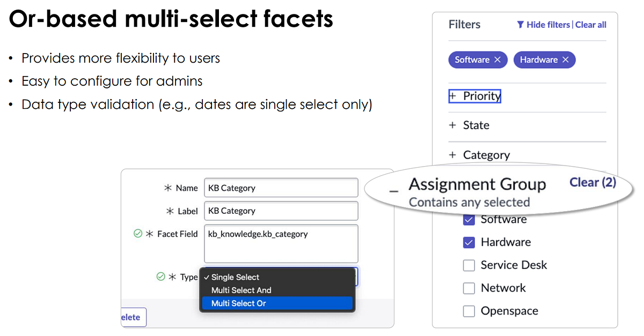Enable the Service Desk checkbox
Image resolution: width=644 pixels, height=336 pixels.
click(x=469, y=265)
